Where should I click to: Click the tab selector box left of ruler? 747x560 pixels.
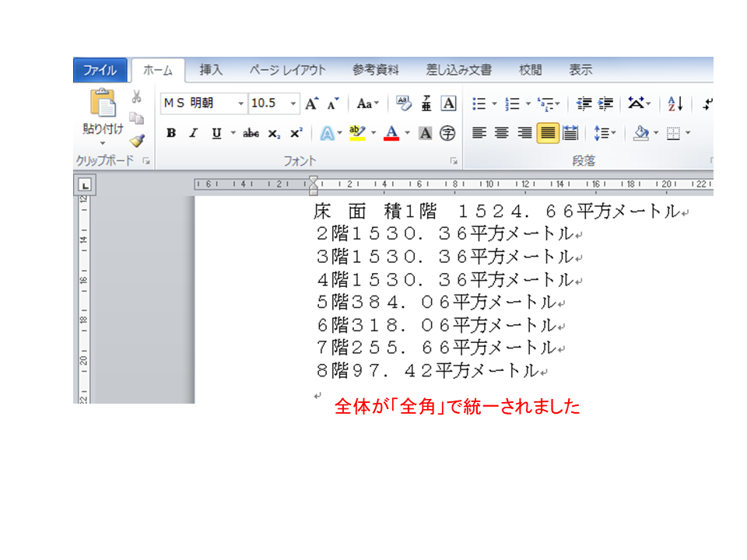coord(84,185)
